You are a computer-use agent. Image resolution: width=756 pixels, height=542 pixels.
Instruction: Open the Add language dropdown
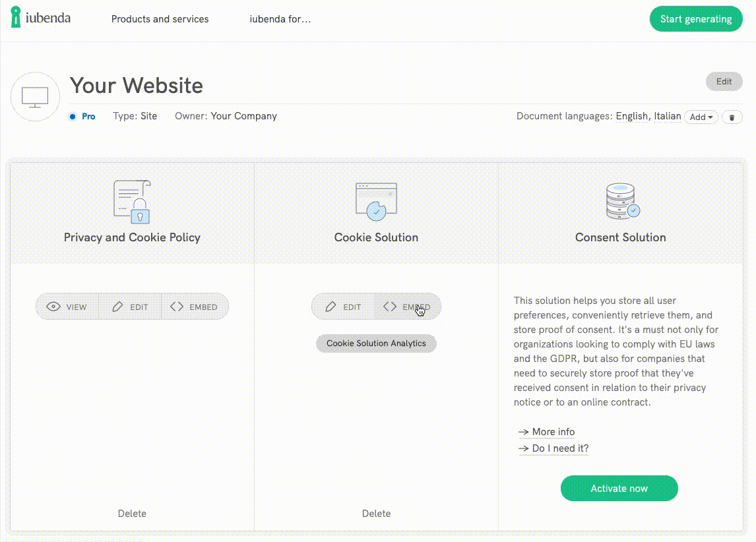(701, 117)
